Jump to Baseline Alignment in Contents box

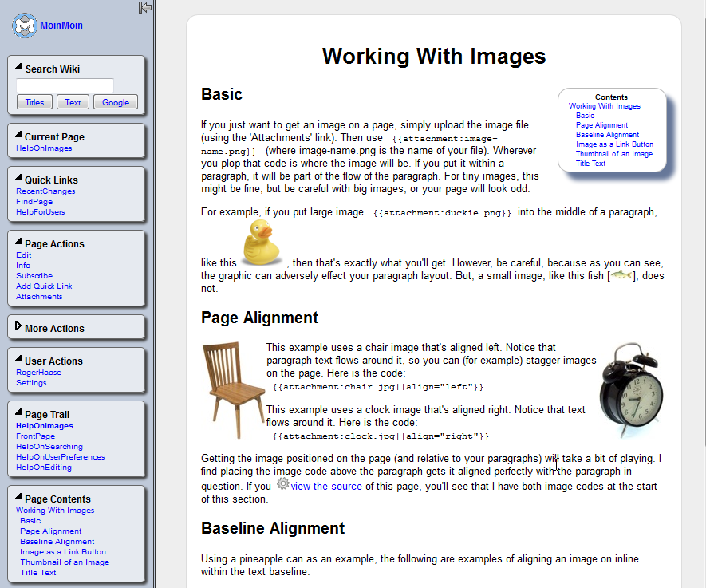[607, 135]
